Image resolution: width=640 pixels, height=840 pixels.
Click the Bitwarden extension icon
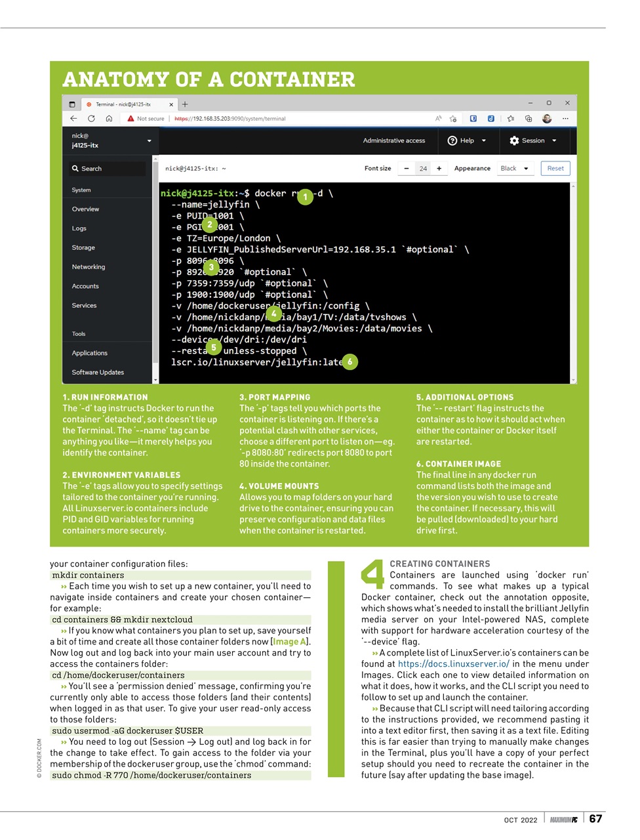(x=473, y=119)
